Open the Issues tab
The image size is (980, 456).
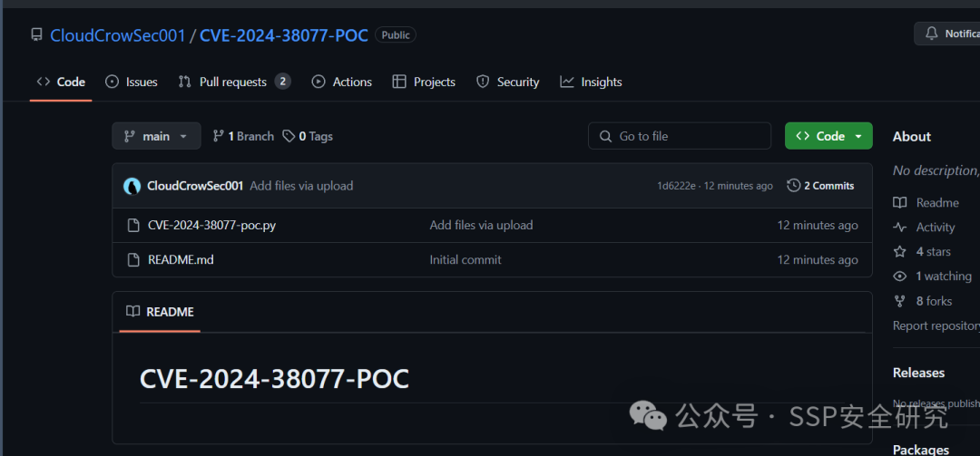pyautogui.click(x=132, y=82)
